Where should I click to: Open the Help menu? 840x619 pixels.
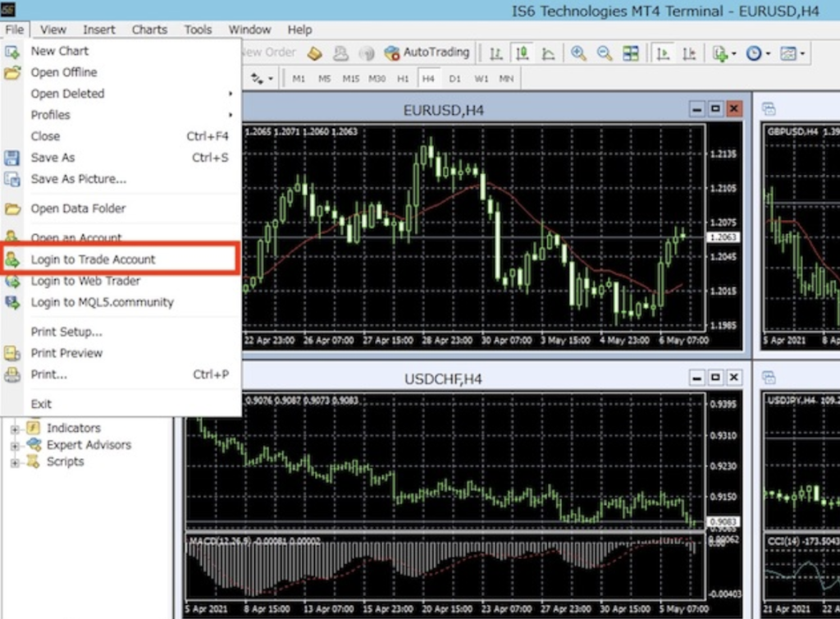point(299,30)
